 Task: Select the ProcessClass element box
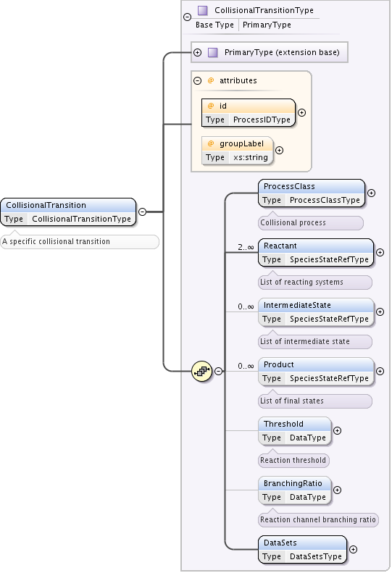(312, 193)
